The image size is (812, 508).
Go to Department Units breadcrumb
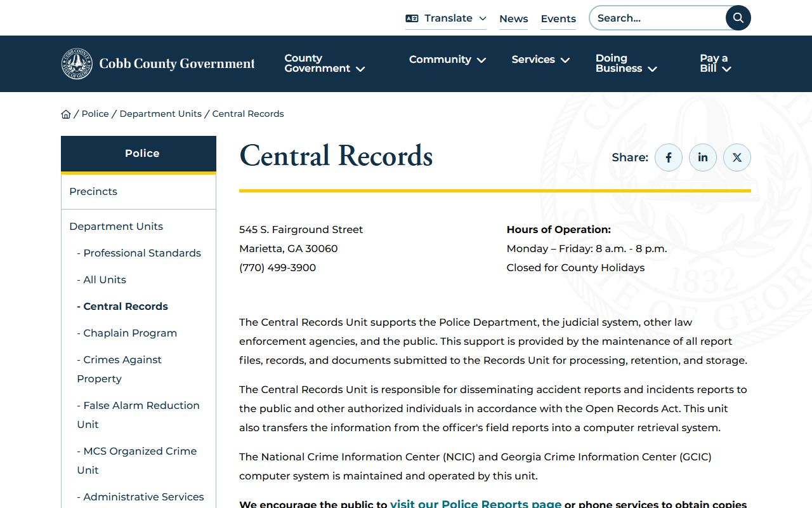pyautogui.click(x=160, y=114)
